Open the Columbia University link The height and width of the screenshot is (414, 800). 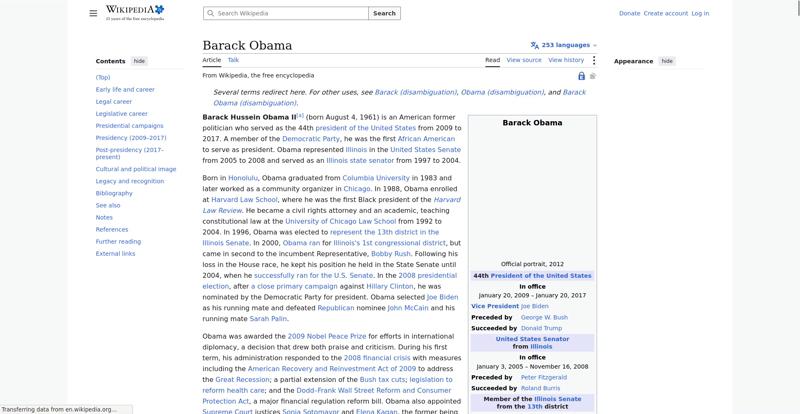point(376,178)
